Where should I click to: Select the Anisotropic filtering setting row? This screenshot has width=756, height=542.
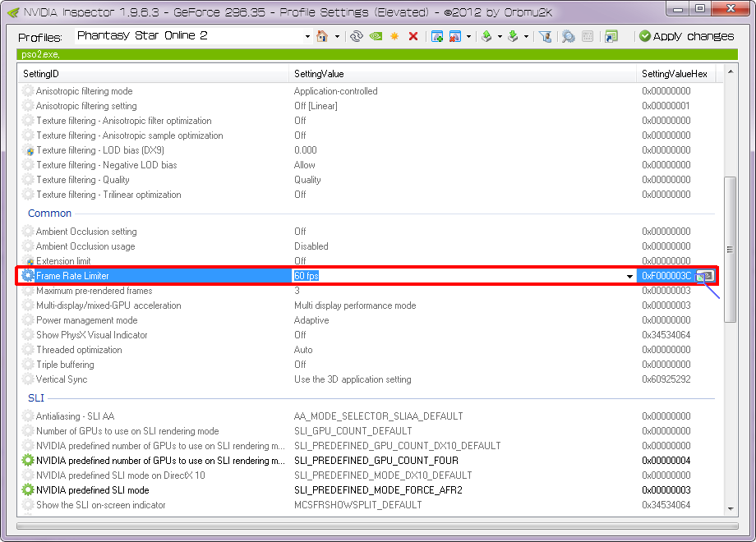tap(369, 106)
